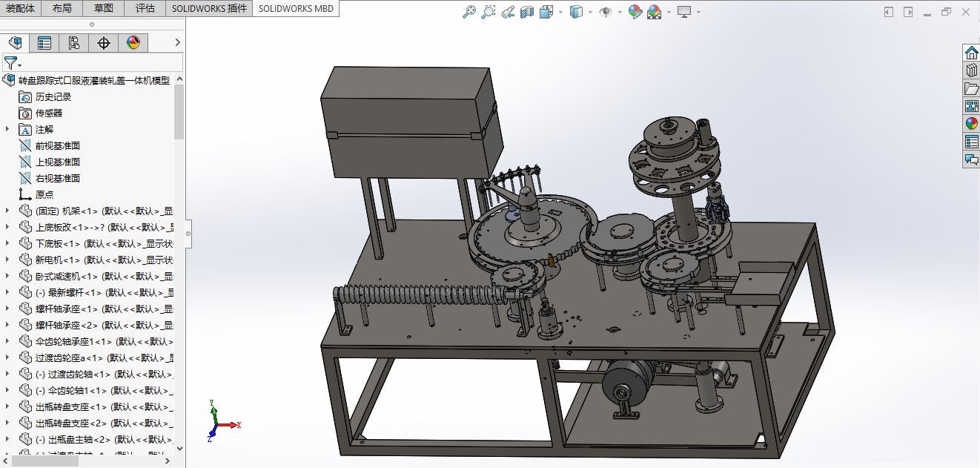Switch to the 评估 tab
This screenshot has height=468, width=980.
(145, 8)
